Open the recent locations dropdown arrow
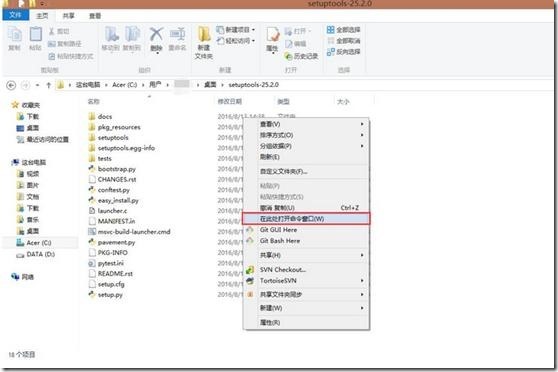This screenshot has height=372, width=558. point(37,85)
